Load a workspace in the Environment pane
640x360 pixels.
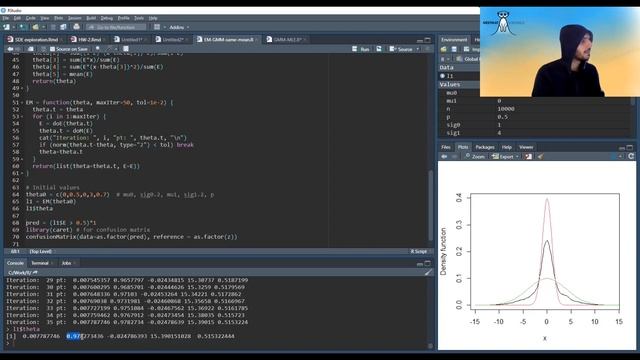444,49
